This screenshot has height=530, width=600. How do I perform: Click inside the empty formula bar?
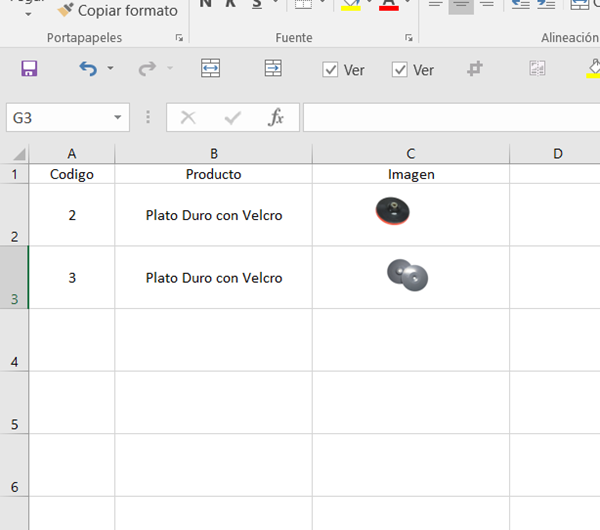(452, 117)
